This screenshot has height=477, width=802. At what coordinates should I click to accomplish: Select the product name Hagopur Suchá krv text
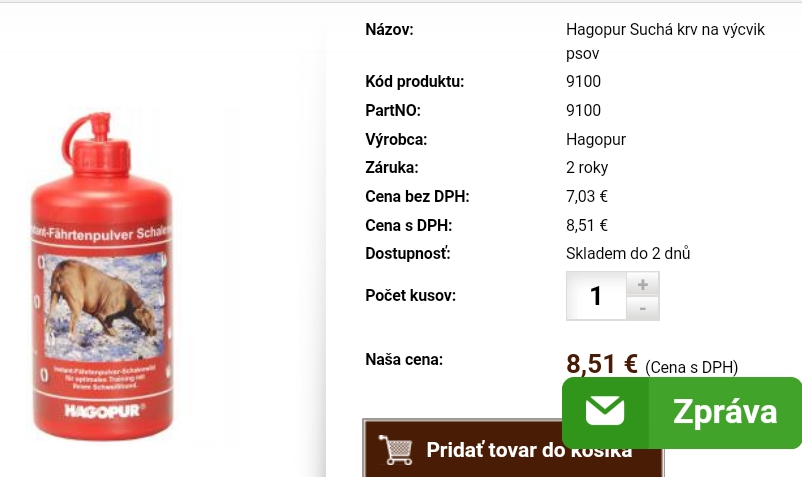[x=665, y=41]
